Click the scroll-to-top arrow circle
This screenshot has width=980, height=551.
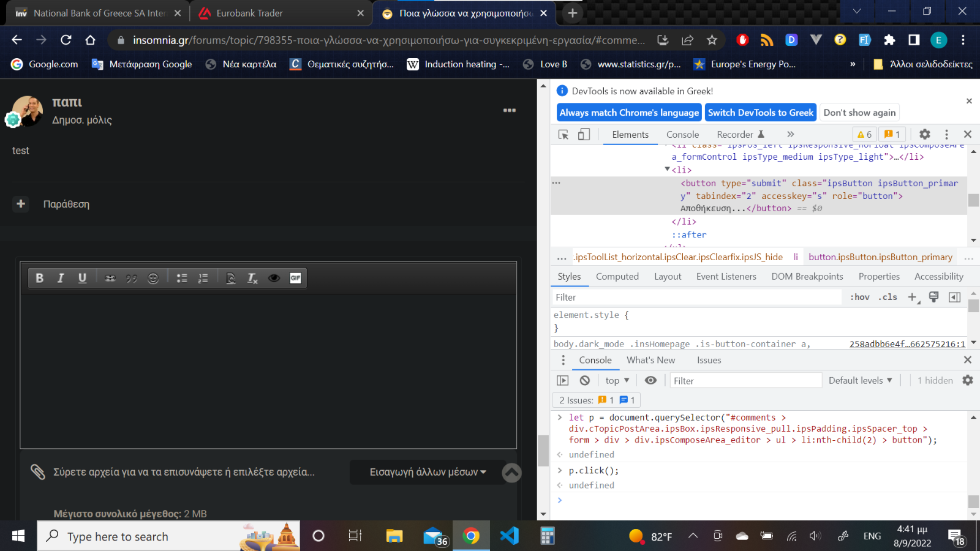512,472
